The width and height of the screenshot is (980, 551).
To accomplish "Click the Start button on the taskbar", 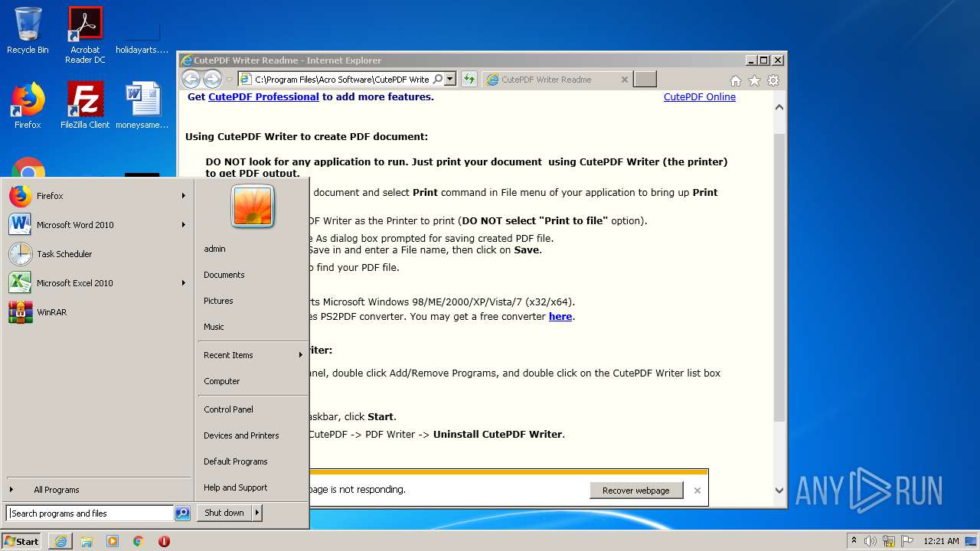I will click(x=21, y=541).
